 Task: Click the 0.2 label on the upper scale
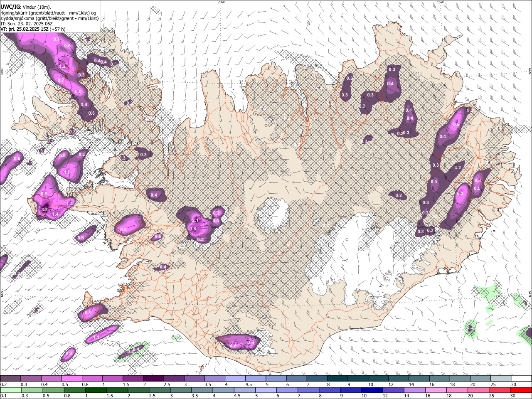coord(4,384)
